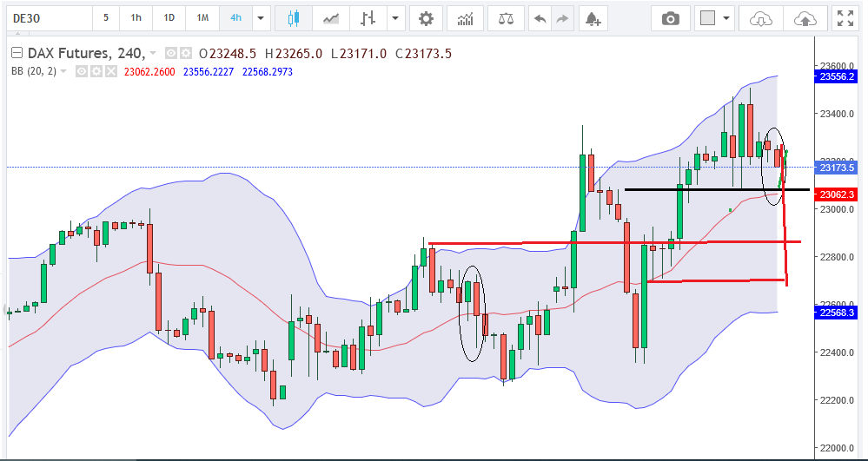868x461 pixels.
Task: Remove the BB indicator with X
Action: (111, 71)
